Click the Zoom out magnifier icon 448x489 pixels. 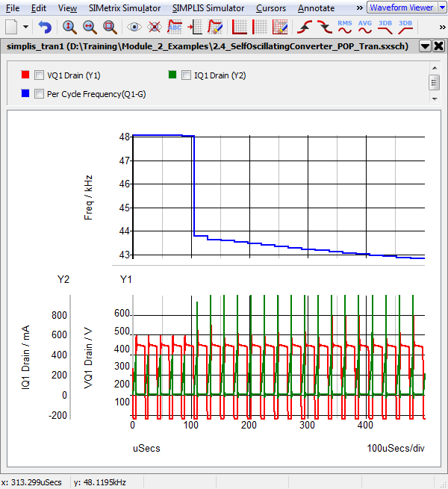(x=90, y=27)
